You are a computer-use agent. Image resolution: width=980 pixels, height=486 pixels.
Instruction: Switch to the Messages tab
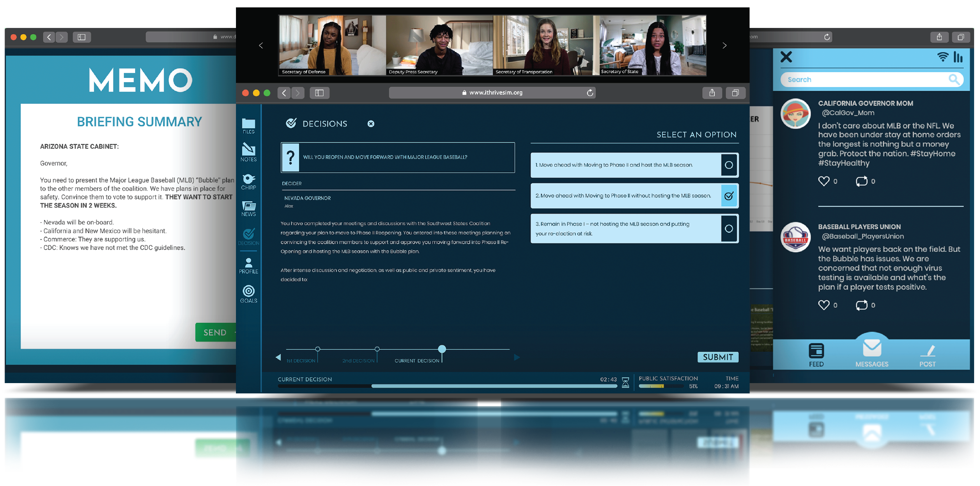(872, 354)
